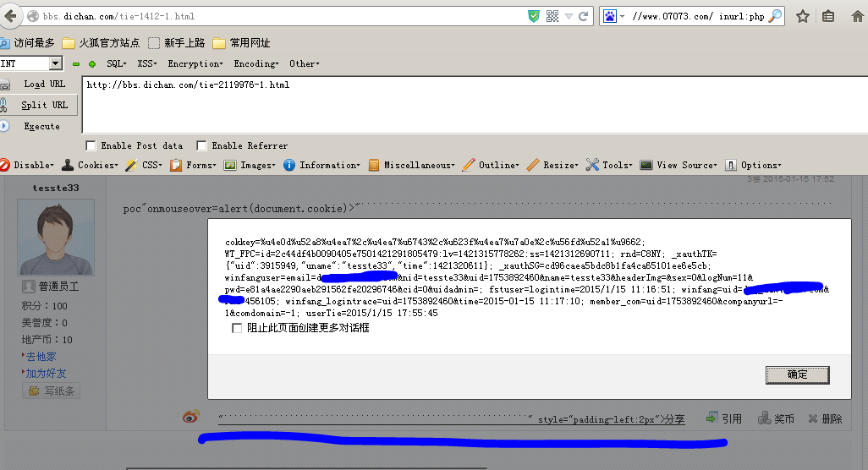868x470 pixels.
Task: Open the 新手上路 bookmark
Action: [x=177, y=42]
